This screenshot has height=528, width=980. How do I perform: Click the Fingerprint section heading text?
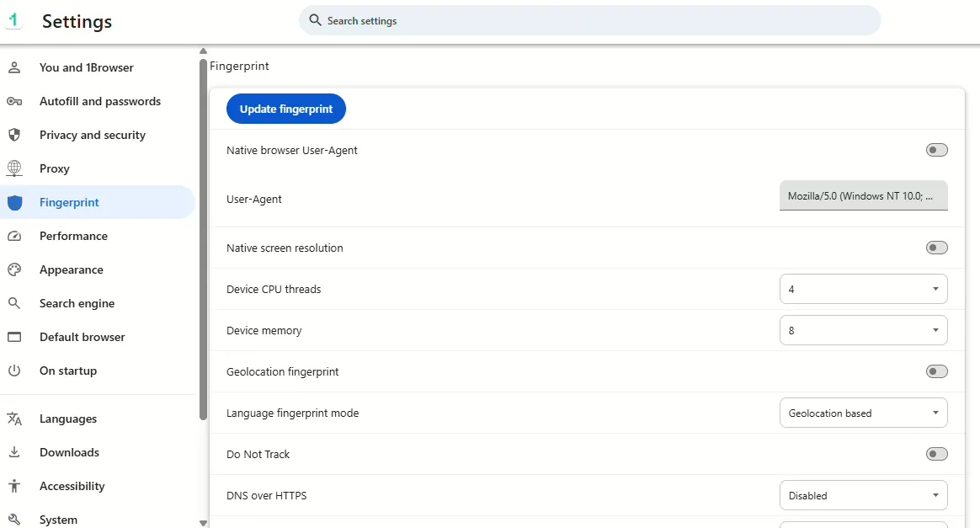[239, 67]
